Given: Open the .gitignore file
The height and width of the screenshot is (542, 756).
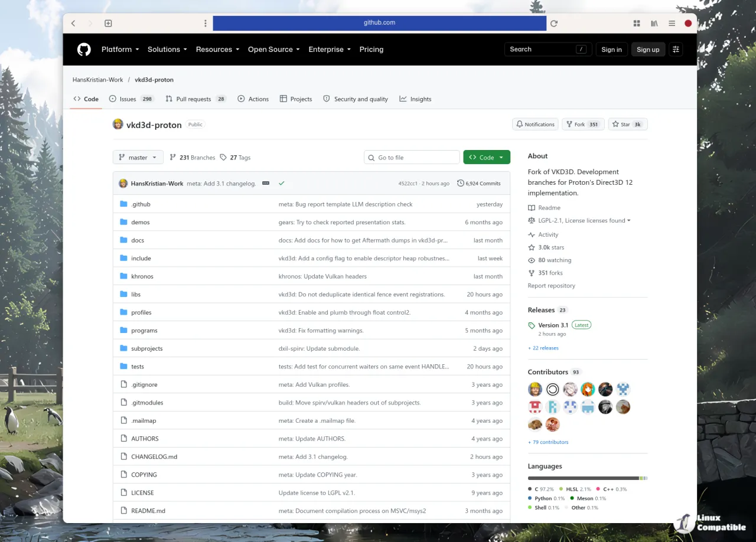Looking at the screenshot, I should (x=144, y=384).
